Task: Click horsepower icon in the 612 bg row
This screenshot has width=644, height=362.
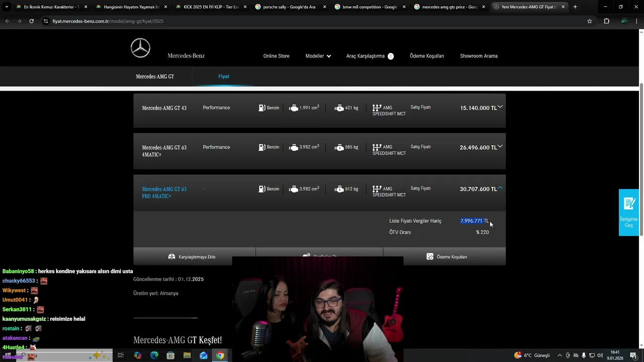Action: tap(340, 189)
